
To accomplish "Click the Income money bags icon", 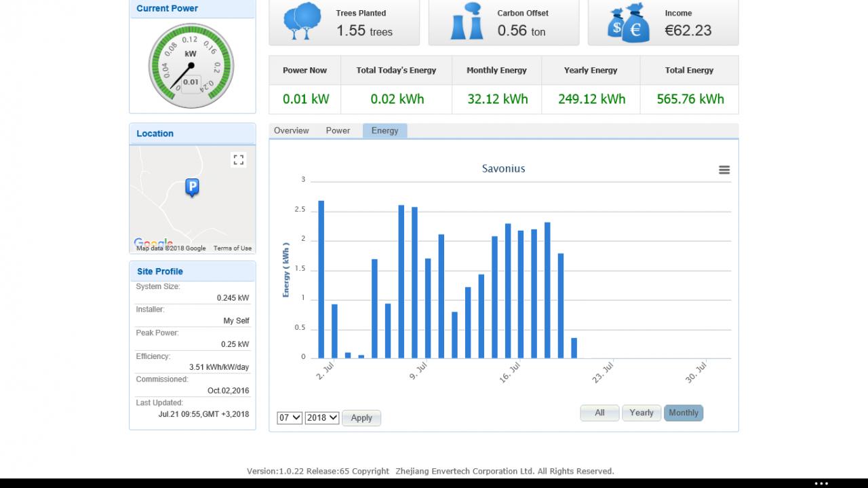I will point(629,23).
